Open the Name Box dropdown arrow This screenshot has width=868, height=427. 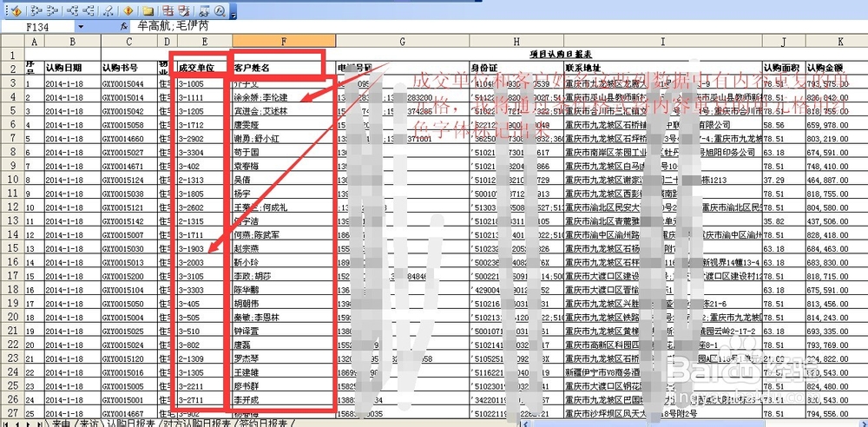coord(81,27)
